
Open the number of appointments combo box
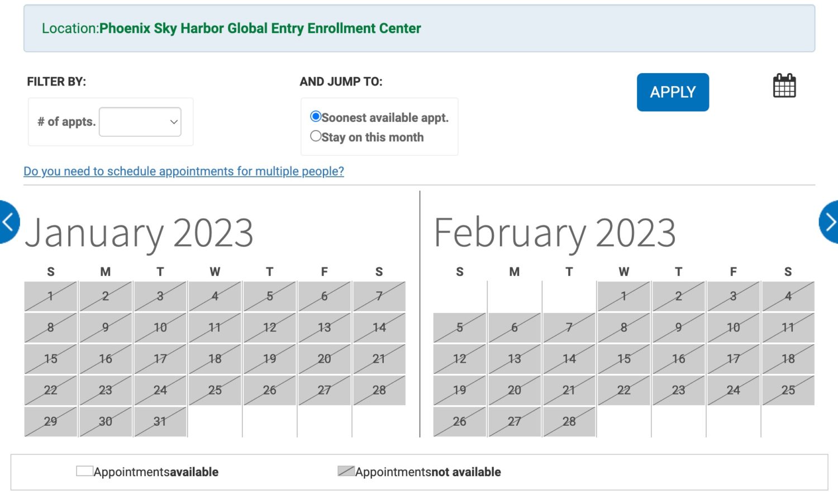click(140, 122)
